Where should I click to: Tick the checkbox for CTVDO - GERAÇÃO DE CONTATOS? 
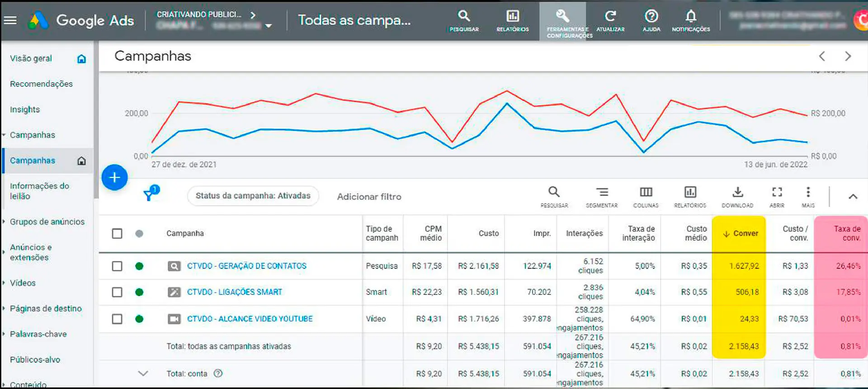pyautogui.click(x=117, y=266)
